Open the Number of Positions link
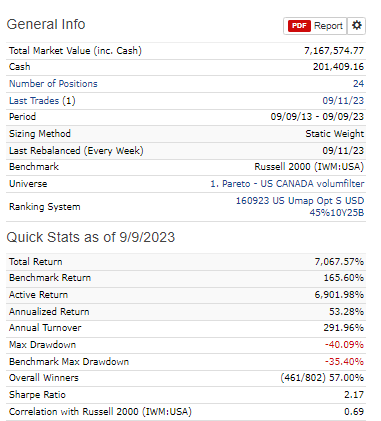Viewport: 381px width, 421px height. (x=53, y=84)
